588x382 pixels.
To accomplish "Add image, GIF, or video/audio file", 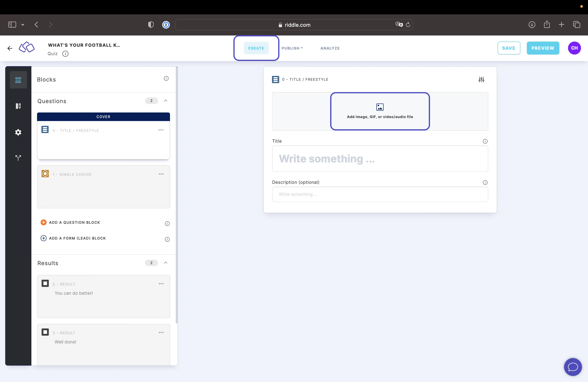I will click(380, 111).
